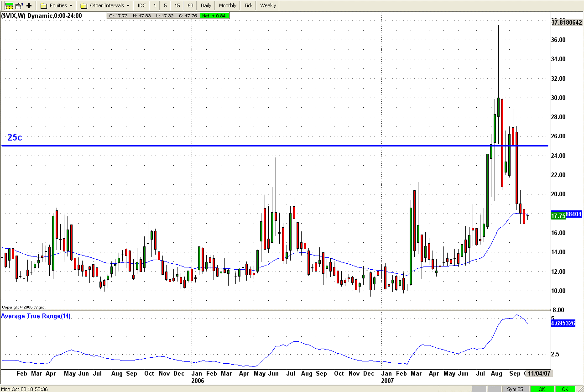
Task: Click the 36.00 price axis label
Action: pos(558,40)
